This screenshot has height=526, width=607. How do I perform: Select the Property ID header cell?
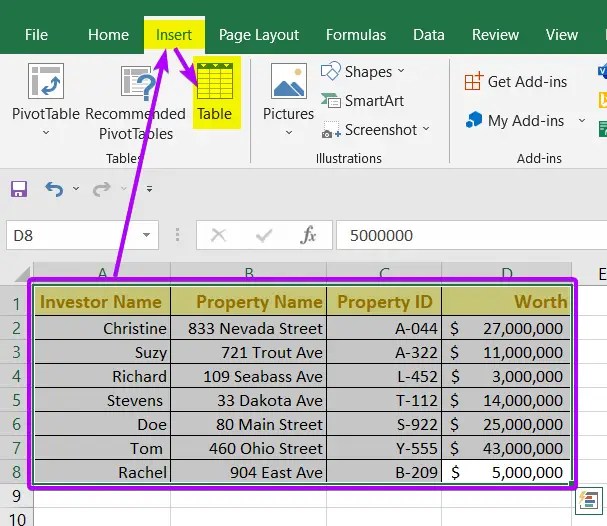click(x=384, y=301)
